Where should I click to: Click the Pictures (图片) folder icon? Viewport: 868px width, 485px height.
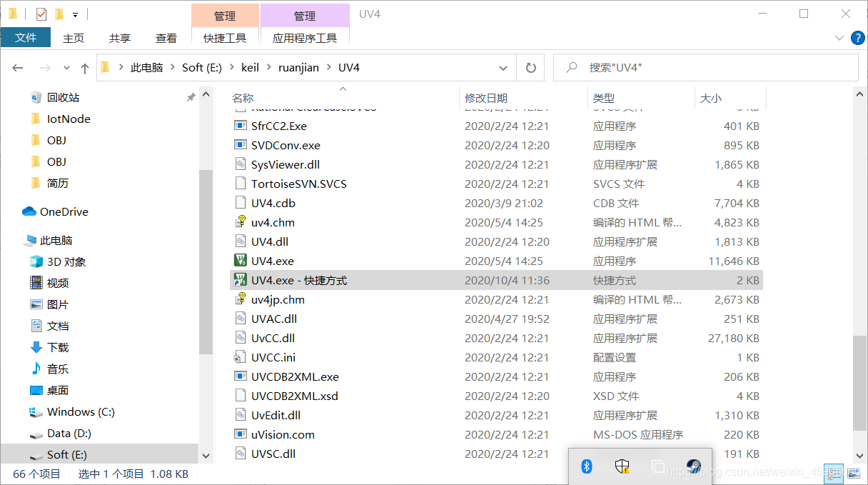point(36,304)
